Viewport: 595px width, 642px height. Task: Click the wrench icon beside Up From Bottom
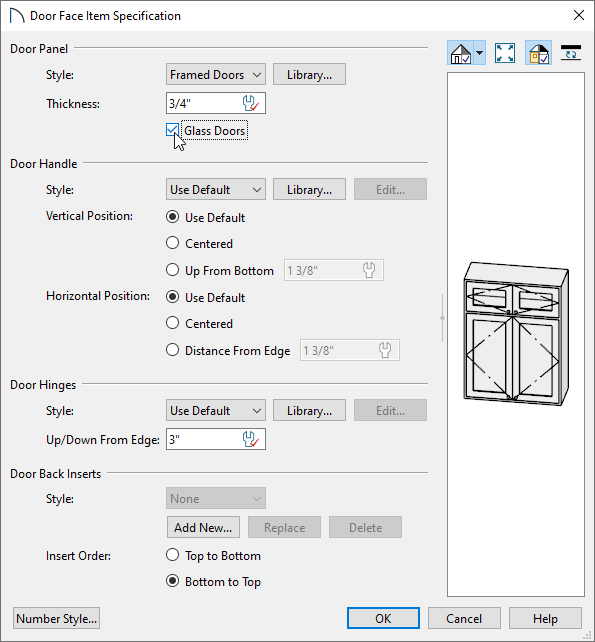[x=369, y=270]
